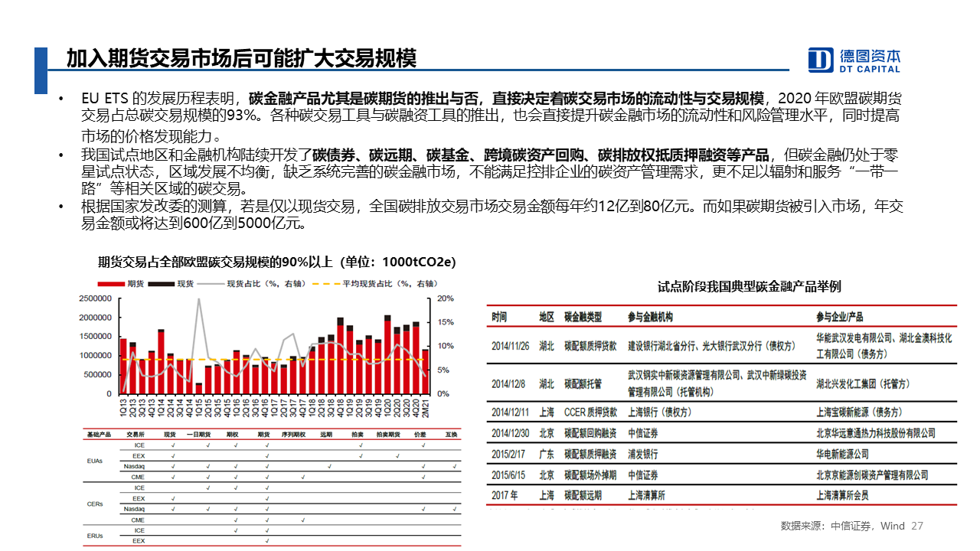Click the DT Capital logo icon
Image resolution: width=980 pixels, height=551 pixels.
click(x=821, y=60)
